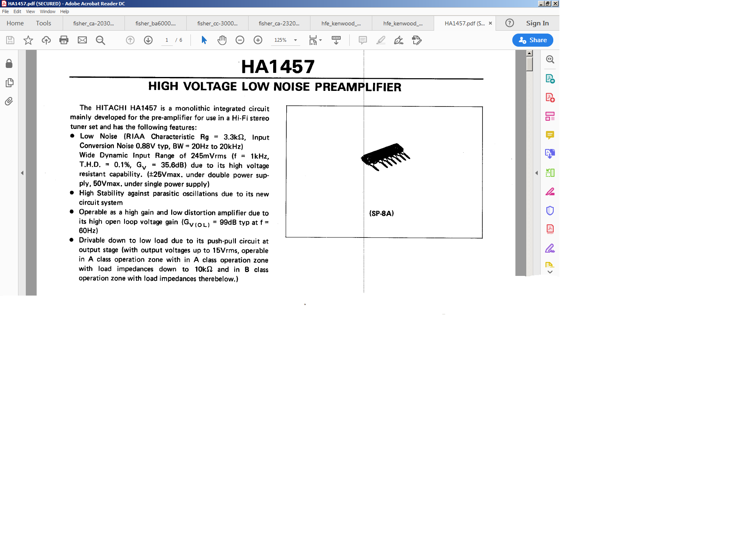Switch to fisher_ca-2030 document tab
This screenshot has height=560, width=747.
pos(93,23)
